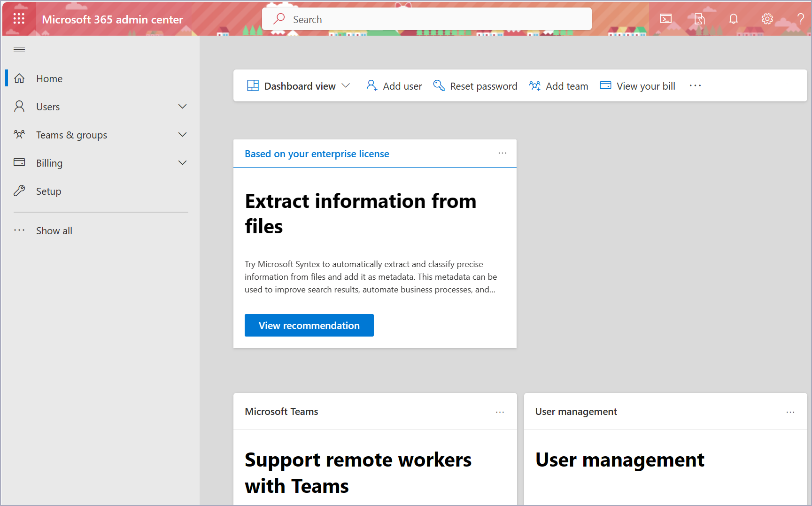Image resolution: width=812 pixels, height=506 pixels.
Task: Click the Reset password key icon
Action: point(439,85)
